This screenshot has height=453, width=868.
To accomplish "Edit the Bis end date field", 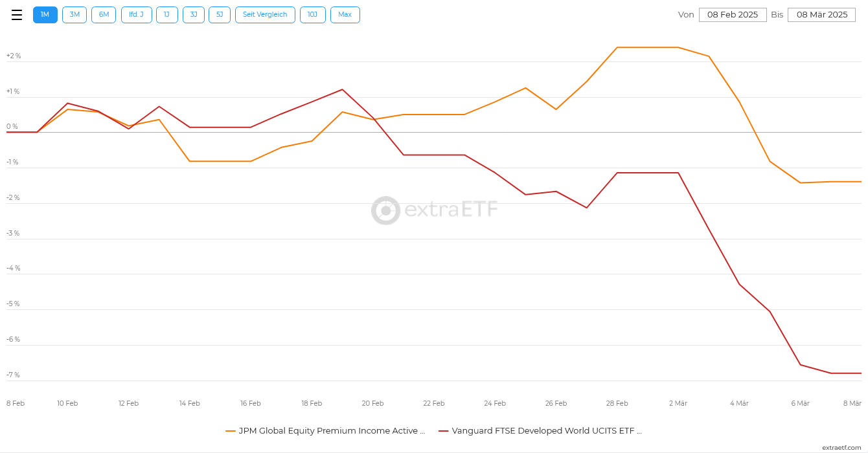I will point(821,15).
